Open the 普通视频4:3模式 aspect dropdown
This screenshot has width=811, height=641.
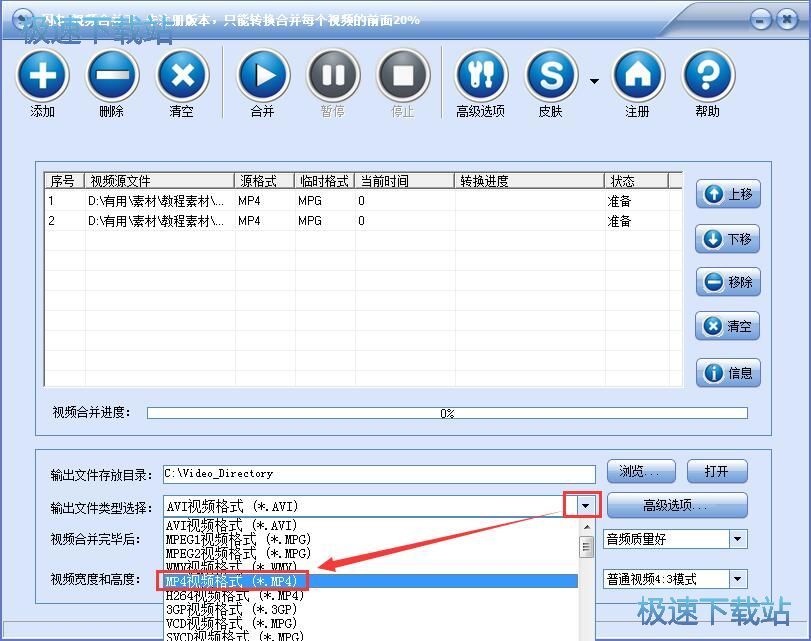pyautogui.click(x=738, y=579)
